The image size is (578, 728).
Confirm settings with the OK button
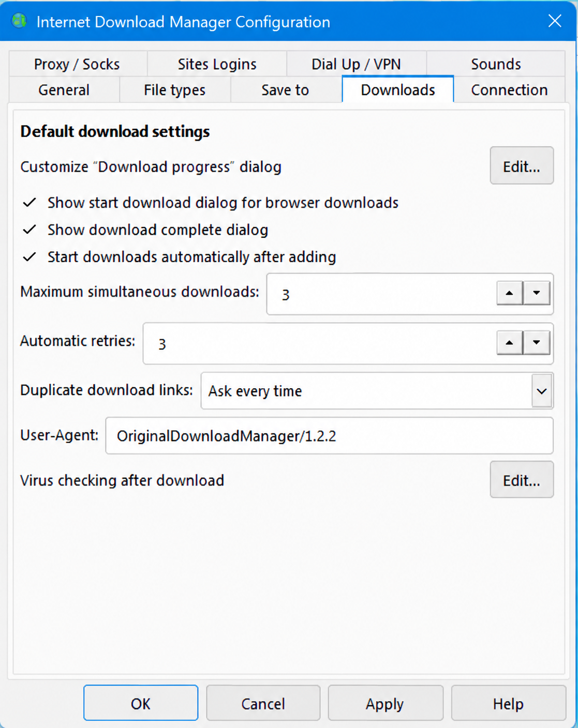point(141,703)
